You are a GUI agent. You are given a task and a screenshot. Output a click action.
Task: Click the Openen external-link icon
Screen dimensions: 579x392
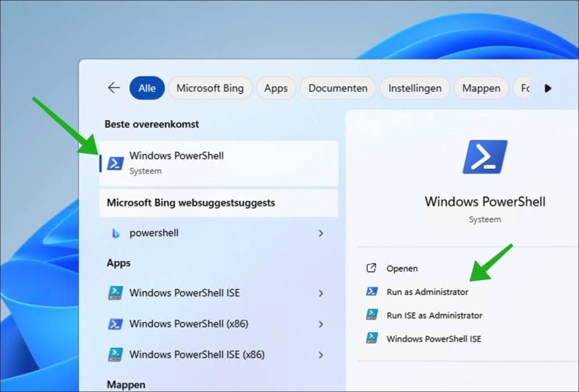point(371,268)
